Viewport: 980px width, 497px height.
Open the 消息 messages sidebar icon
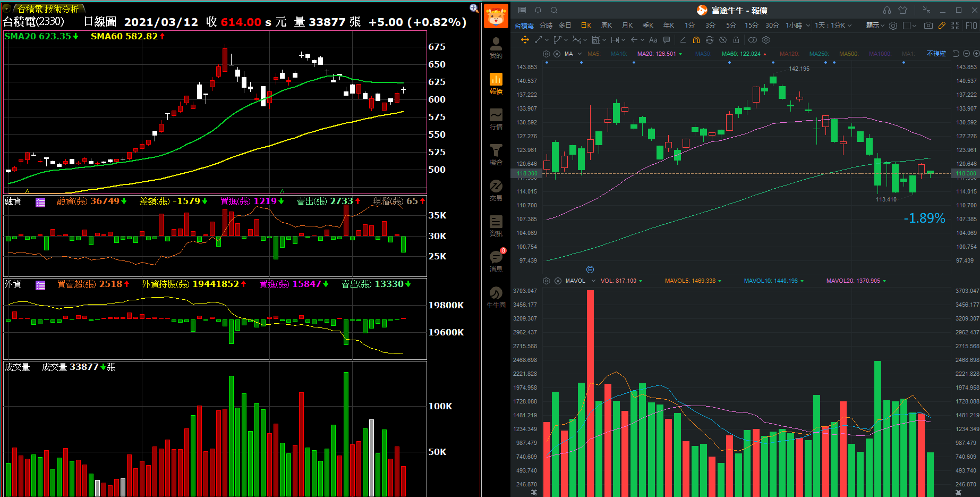point(496,261)
